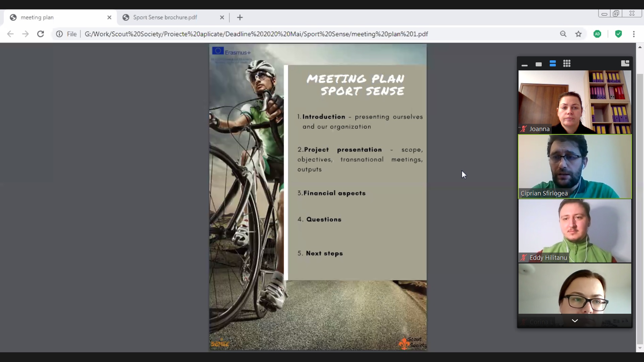This screenshot has height=362, width=644.
Task: Click the PDF vertical scrollbar thumb
Action: (x=640, y=208)
